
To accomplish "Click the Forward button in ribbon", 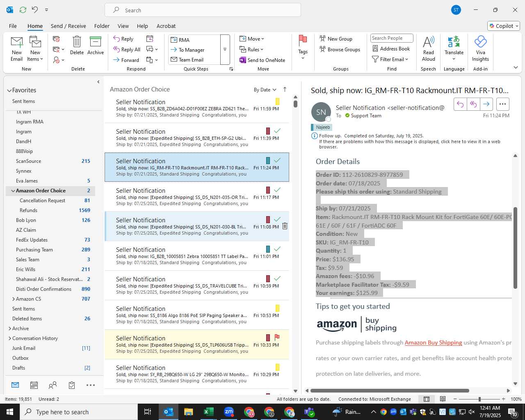I will [126, 60].
